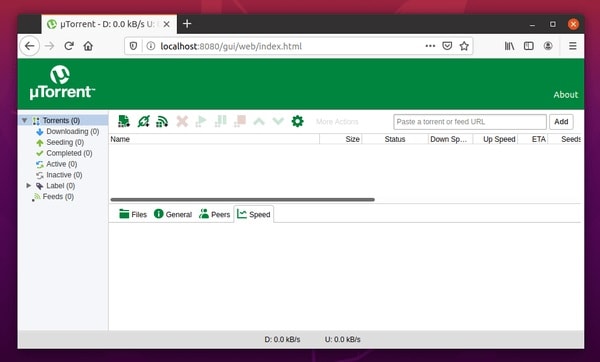This screenshot has width=600, height=362.
Task: Open page actions three-dots menu
Action: pyautogui.click(x=430, y=46)
